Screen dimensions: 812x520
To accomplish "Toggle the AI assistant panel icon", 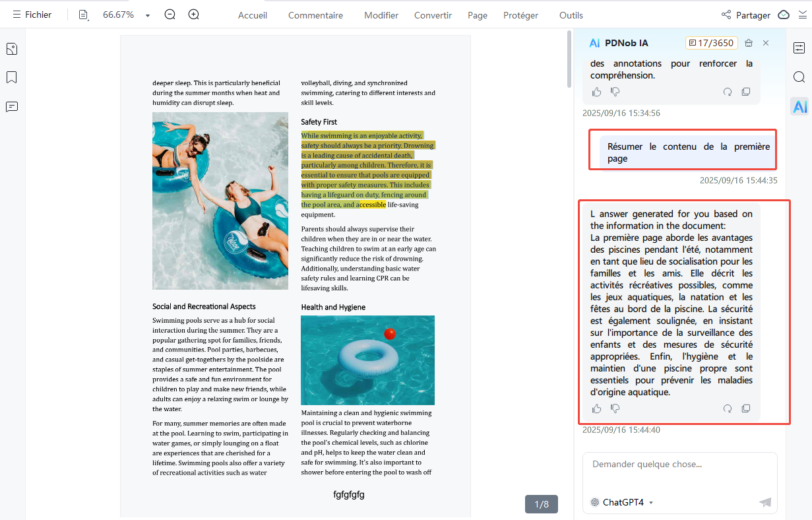I will pos(799,107).
